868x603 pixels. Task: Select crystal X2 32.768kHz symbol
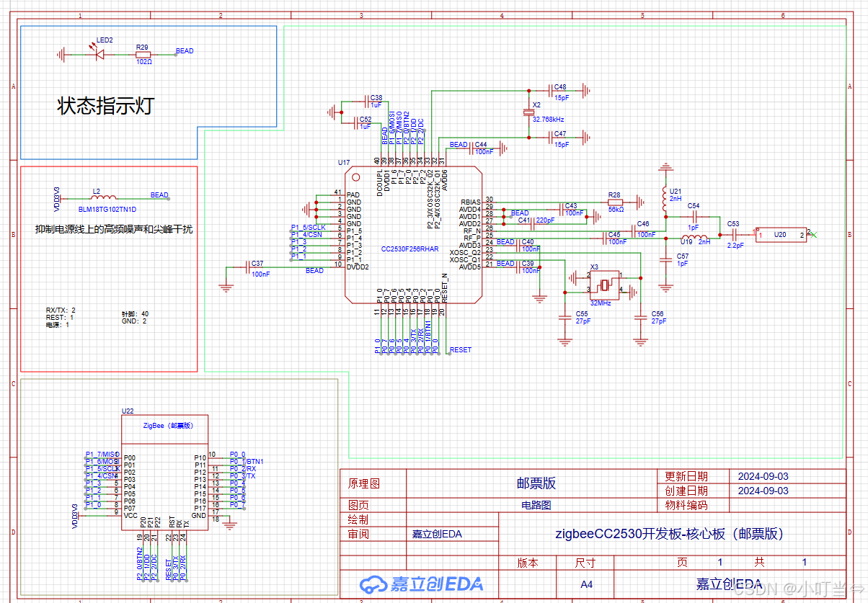click(528, 113)
